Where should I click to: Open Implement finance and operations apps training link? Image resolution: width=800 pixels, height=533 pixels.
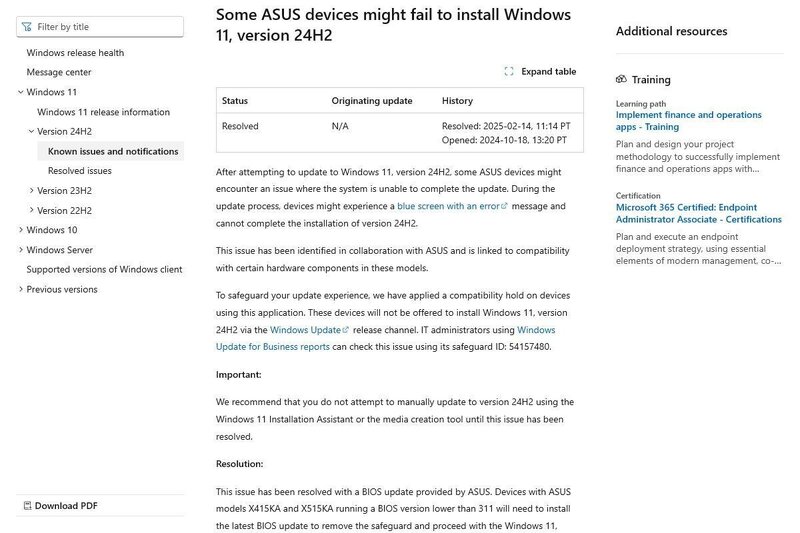[x=688, y=121]
